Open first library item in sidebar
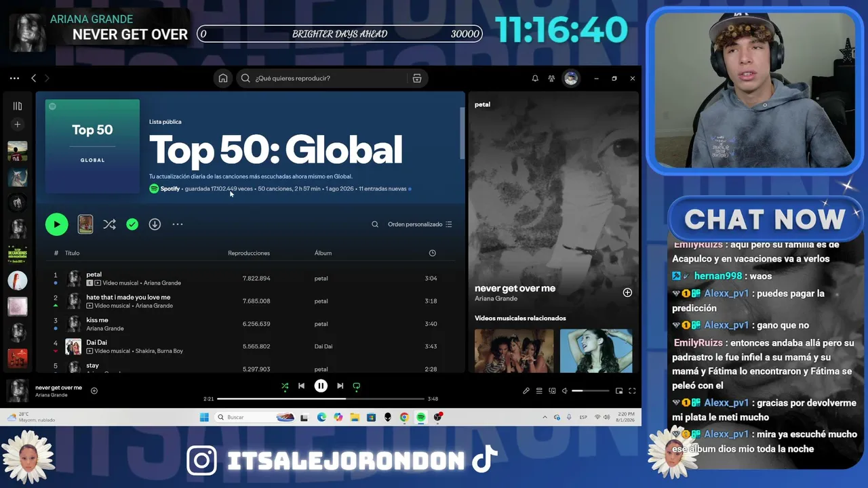The width and height of the screenshot is (868, 488). pos(18,151)
